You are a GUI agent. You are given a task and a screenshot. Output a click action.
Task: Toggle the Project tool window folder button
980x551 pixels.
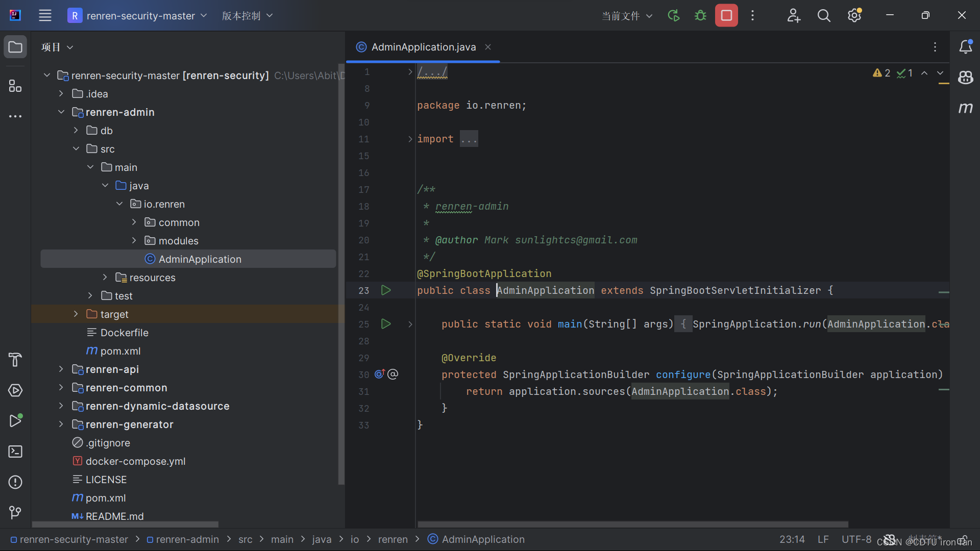click(15, 47)
